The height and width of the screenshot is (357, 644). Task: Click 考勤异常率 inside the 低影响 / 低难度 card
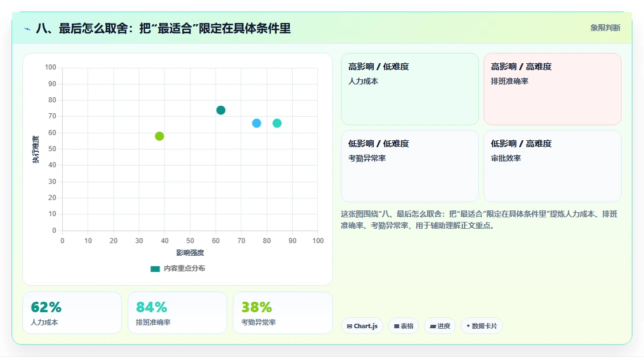pos(367,158)
